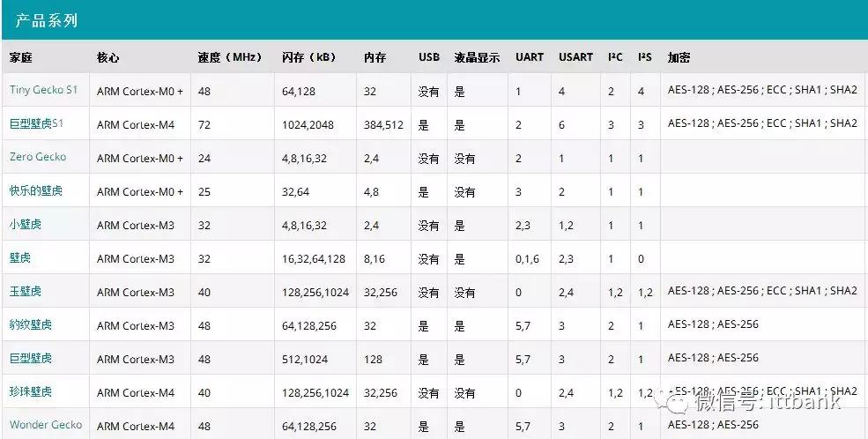Open the Tiny Gecko S1 family link
This screenshot has height=439, width=868.
[43, 90]
